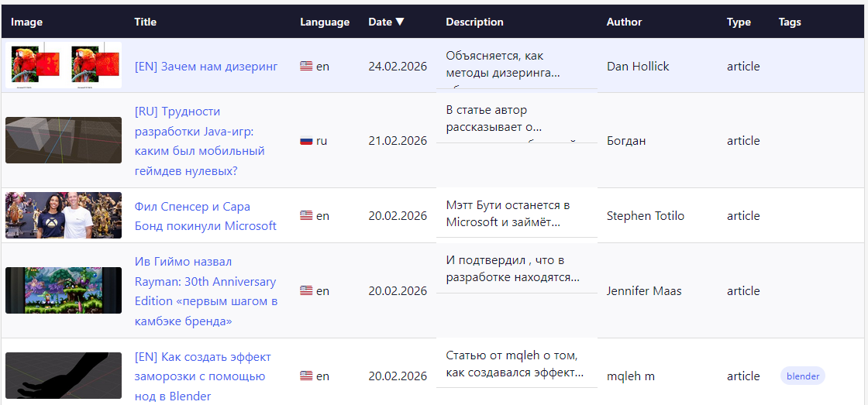Open the Java game wireframe cube thumbnail
Image resolution: width=868 pixels, height=405 pixels.
tap(63, 140)
